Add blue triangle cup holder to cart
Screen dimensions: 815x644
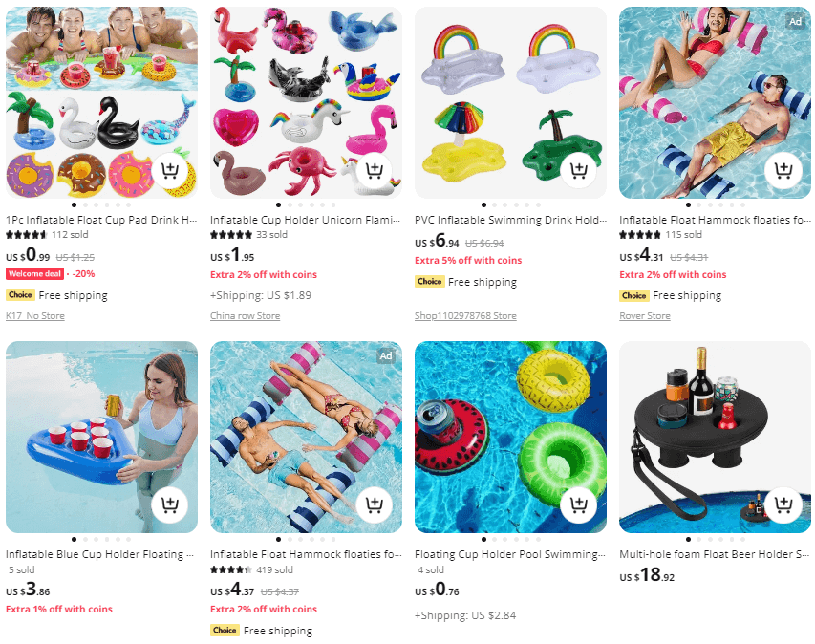click(x=170, y=504)
